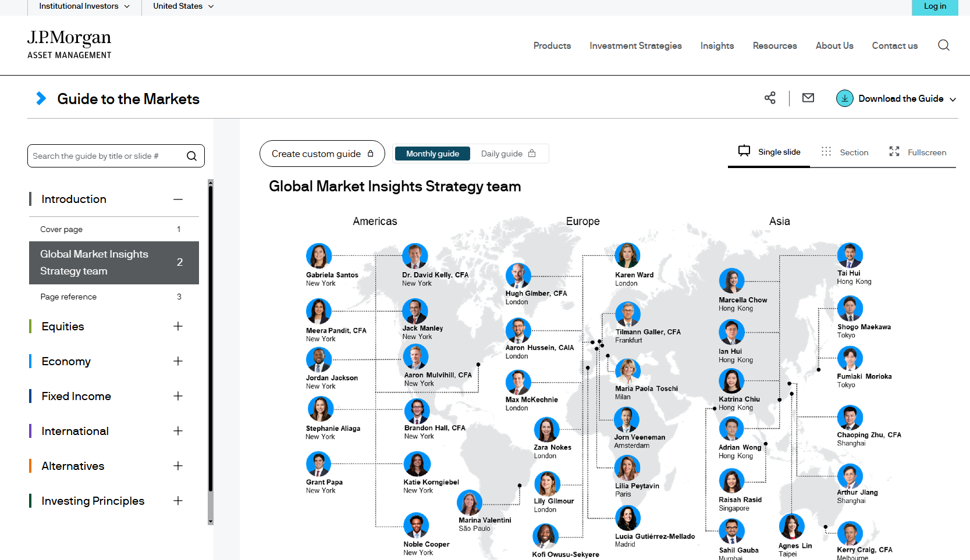Open the Institutional Investors dropdown

(84, 6)
